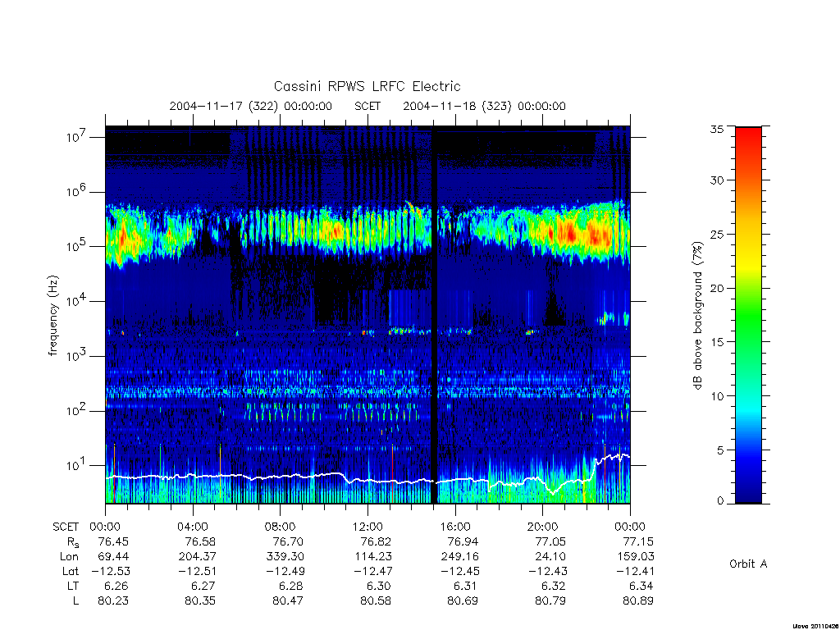Click the Lon value 69.44

[x=113, y=557]
